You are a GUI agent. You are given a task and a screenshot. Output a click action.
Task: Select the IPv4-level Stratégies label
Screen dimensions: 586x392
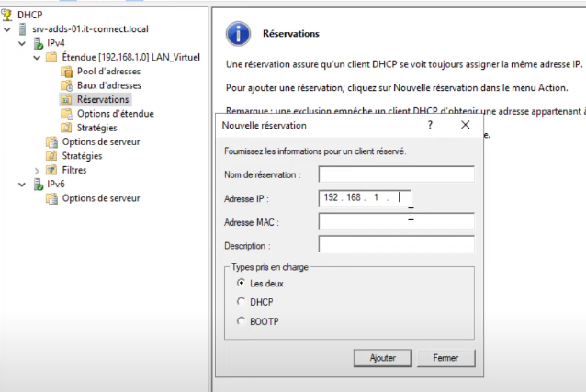pyautogui.click(x=82, y=156)
